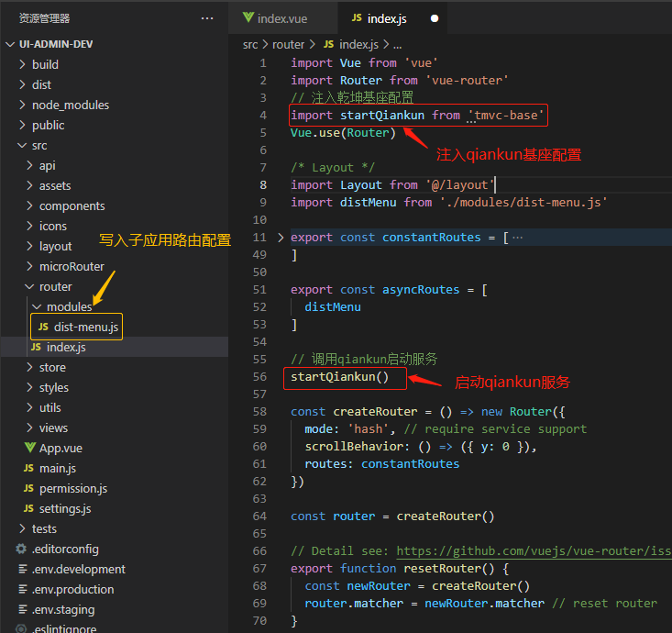The image size is (672, 633).
Task: Select the index.js editor tab
Action: click(x=385, y=18)
